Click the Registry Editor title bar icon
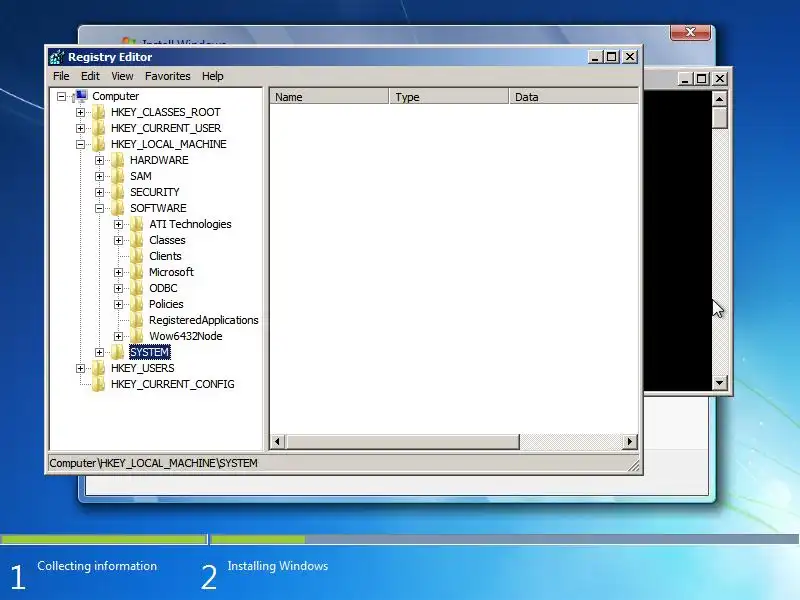 [x=57, y=57]
